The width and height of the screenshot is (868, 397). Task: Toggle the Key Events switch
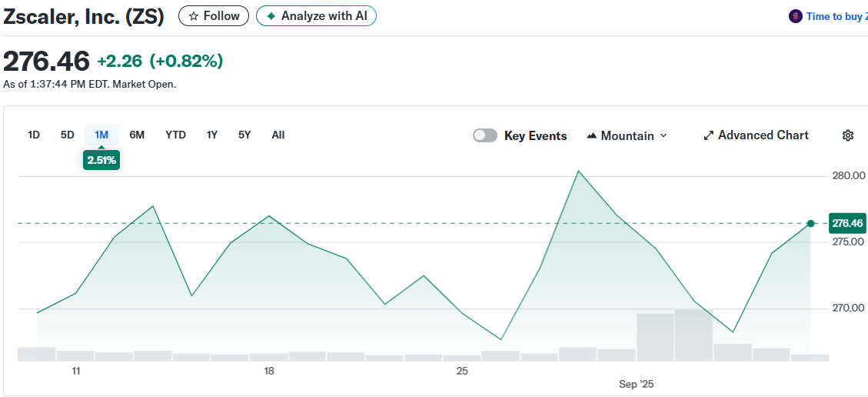485,135
